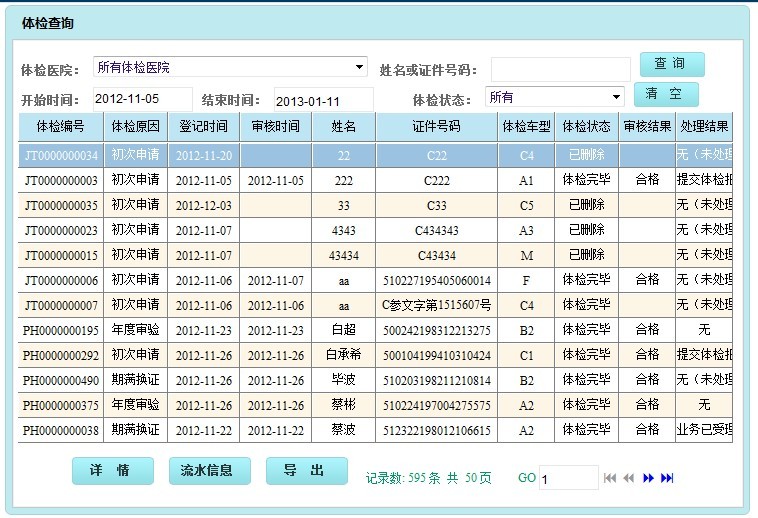Select row JT0000000015
The image size is (758, 518).
[375, 255]
